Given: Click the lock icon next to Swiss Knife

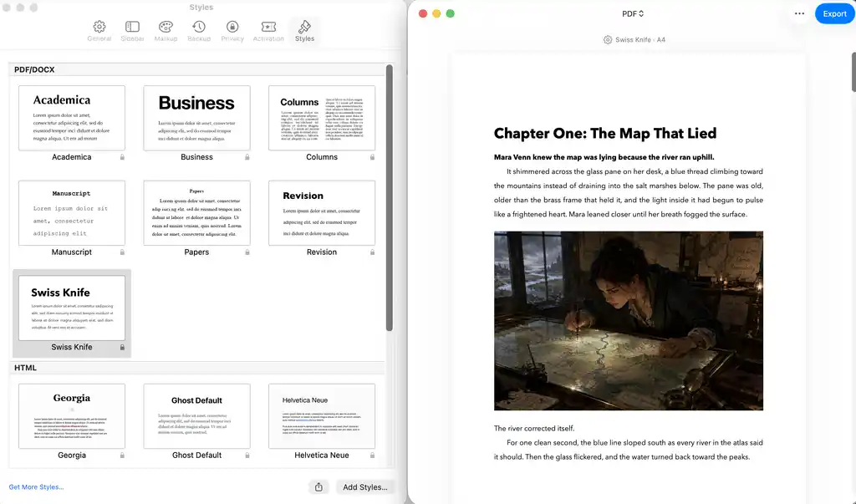Looking at the screenshot, I should click(x=122, y=348).
